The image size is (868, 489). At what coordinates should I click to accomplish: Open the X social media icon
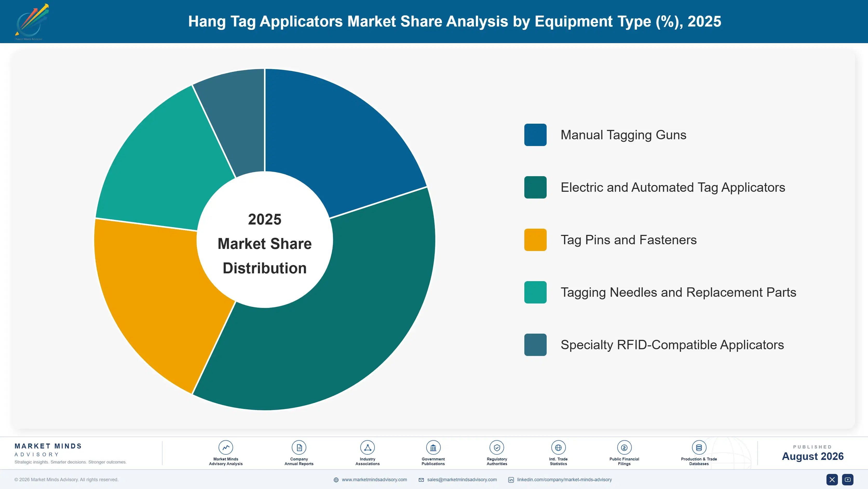point(832,480)
